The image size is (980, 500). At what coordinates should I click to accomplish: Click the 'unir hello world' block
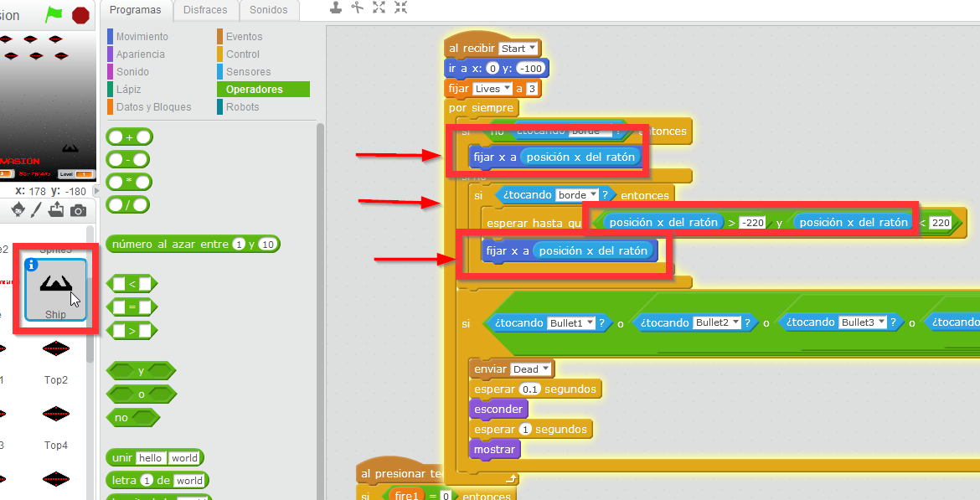pos(155,458)
